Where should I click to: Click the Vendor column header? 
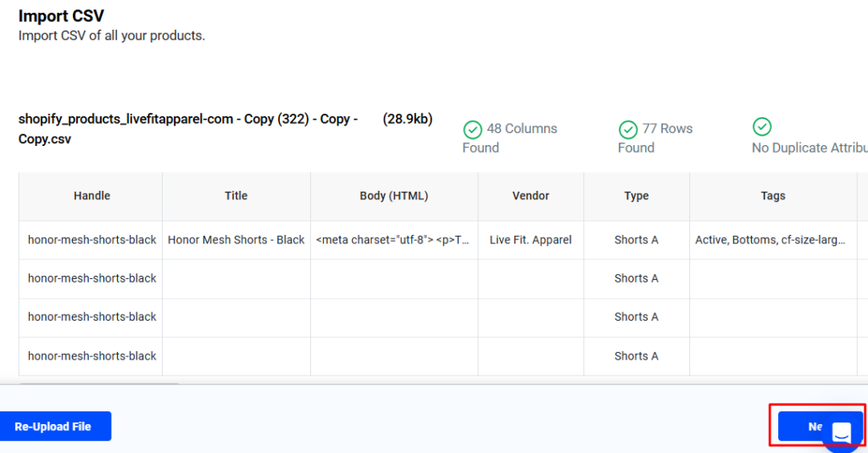pyautogui.click(x=531, y=196)
